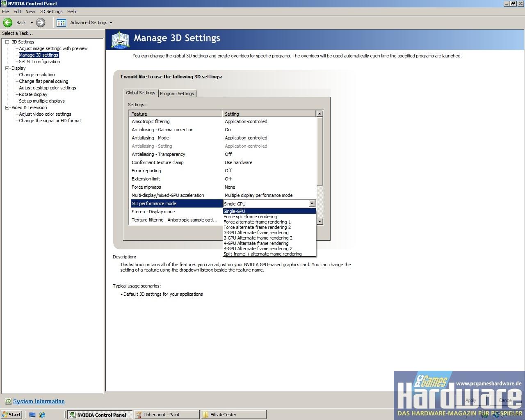Choose Force alternate frame rendering 2
Viewport: 525px width, 420px height.
[269, 227]
